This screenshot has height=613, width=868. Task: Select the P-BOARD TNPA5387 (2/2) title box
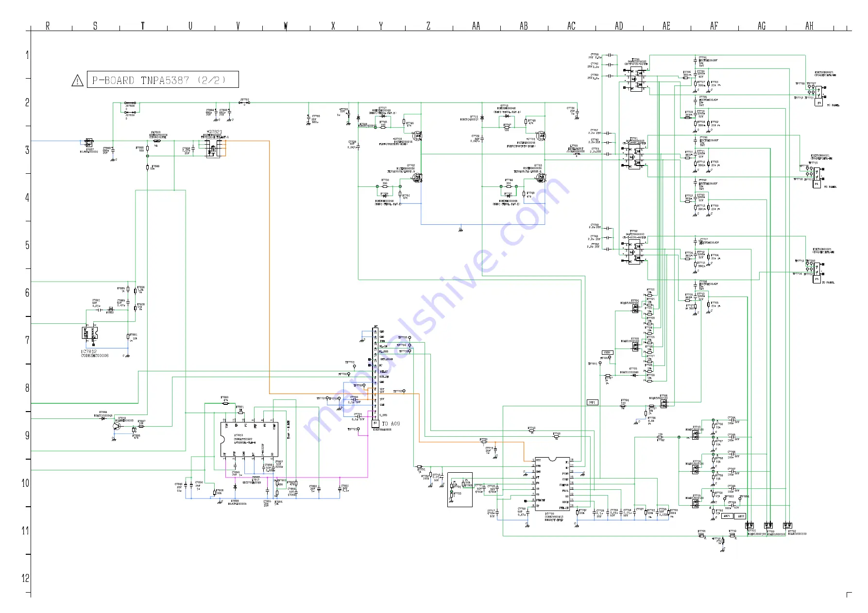click(163, 80)
